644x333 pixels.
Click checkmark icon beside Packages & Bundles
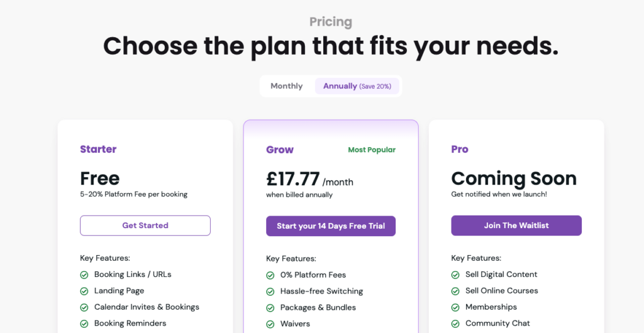pyautogui.click(x=270, y=308)
